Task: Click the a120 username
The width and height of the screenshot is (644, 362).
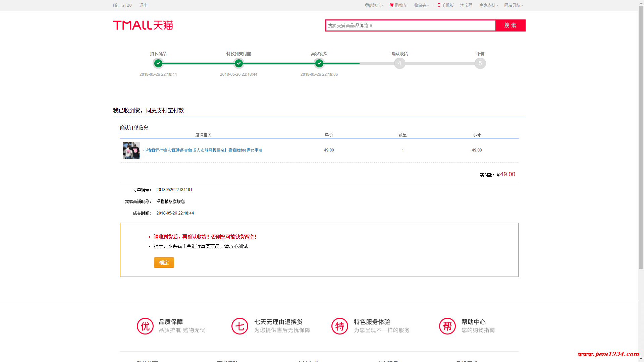Action: point(127,5)
